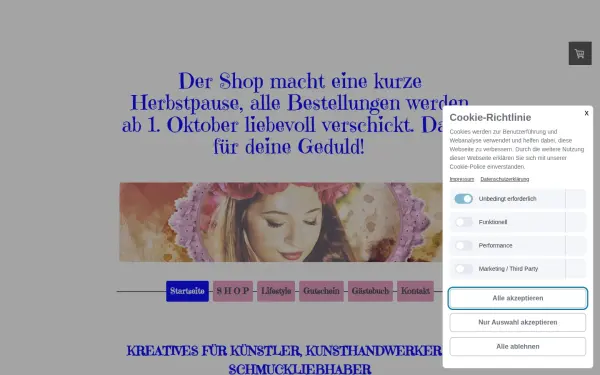The image size is (600, 375).
Task: Expand details cell of Unbedingt erforderlich row
Action: 576,199
